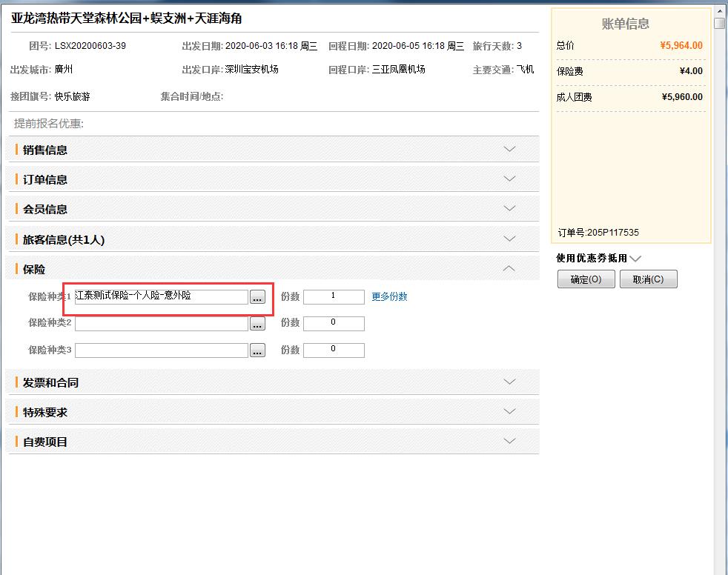Image resolution: width=728 pixels, height=575 pixels.
Task: Click the empty 保险种类2 input field
Action: pos(161,324)
